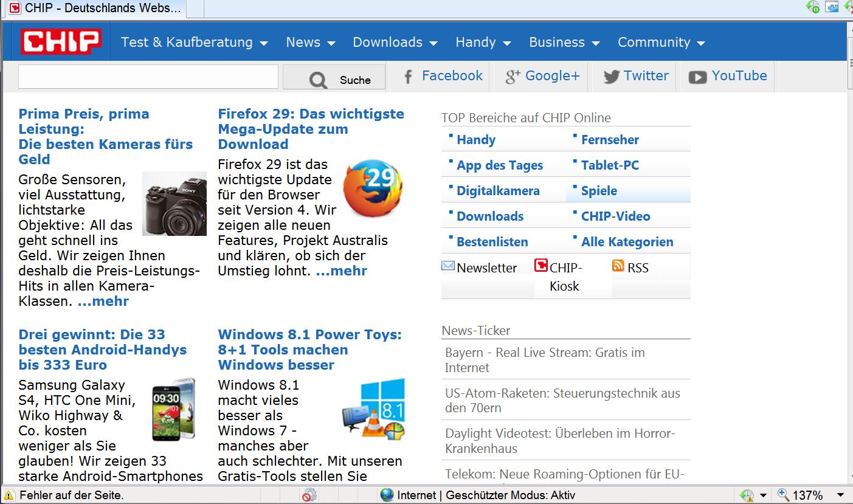Click the green pause-arrow icon in browser toolbar
This screenshot has height=504, width=853.
coord(813,7)
